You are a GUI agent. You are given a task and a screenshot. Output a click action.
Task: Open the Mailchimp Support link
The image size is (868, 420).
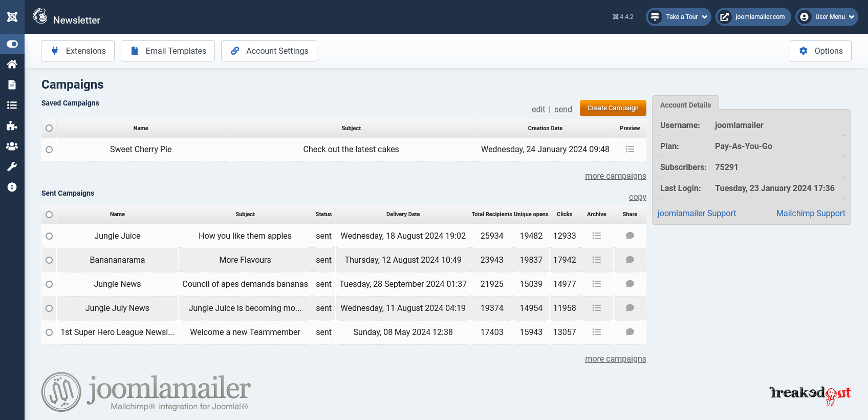click(810, 213)
